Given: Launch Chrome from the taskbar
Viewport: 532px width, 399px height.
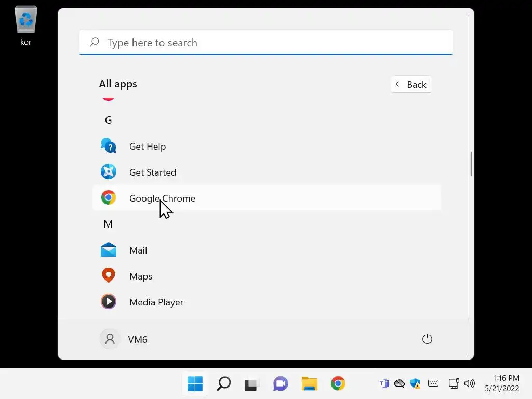Looking at the screenshot, I should pyautogui.click(x=338, y=383).
